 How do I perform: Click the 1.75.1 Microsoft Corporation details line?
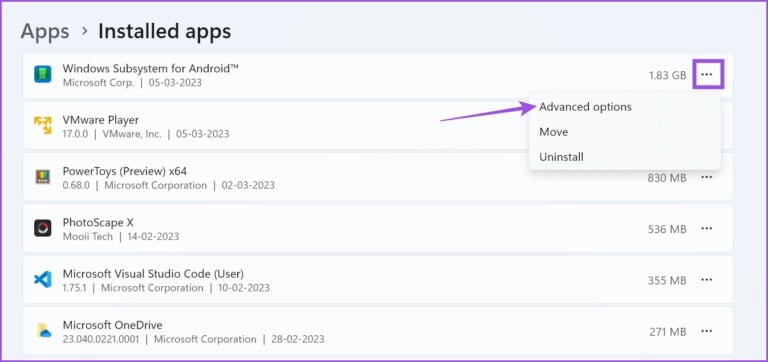coord(166,288)
